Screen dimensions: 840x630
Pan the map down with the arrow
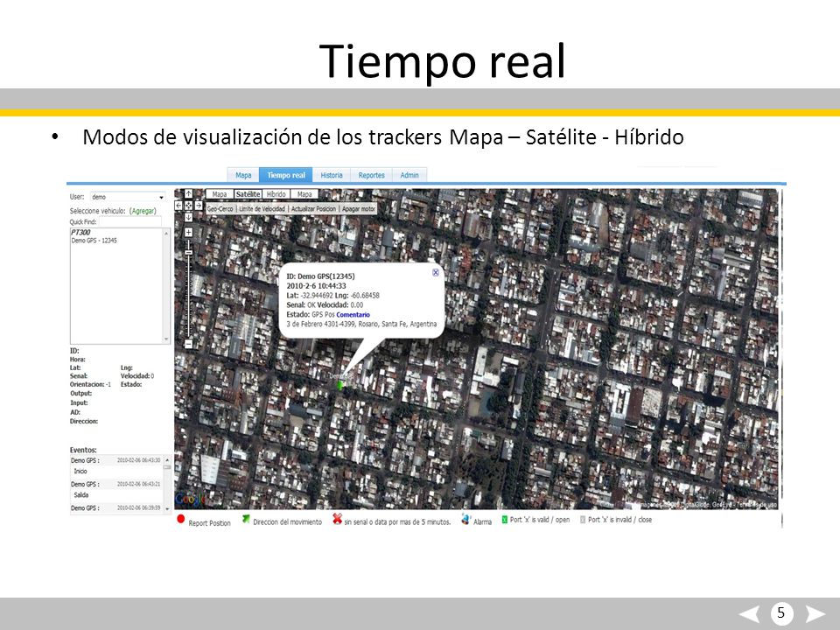(189, 218)
